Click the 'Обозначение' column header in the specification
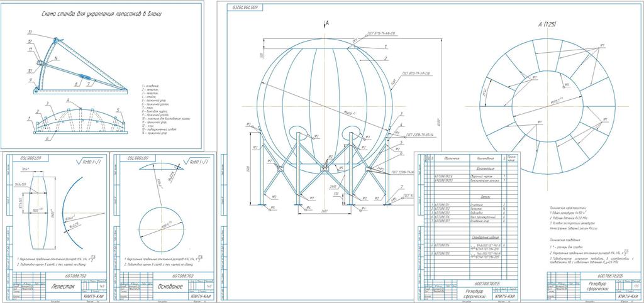This screenshot has height=303, width=644. click(x=451, y=158)
